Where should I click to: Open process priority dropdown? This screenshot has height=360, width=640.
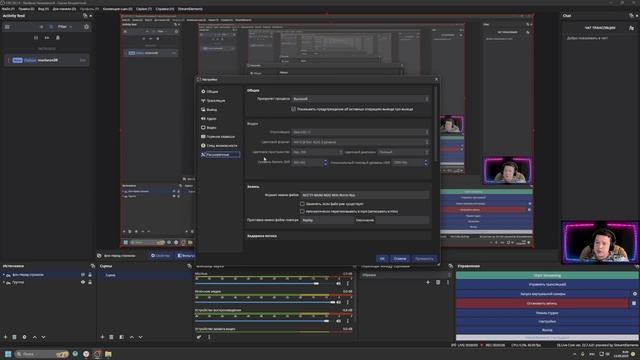360,99
